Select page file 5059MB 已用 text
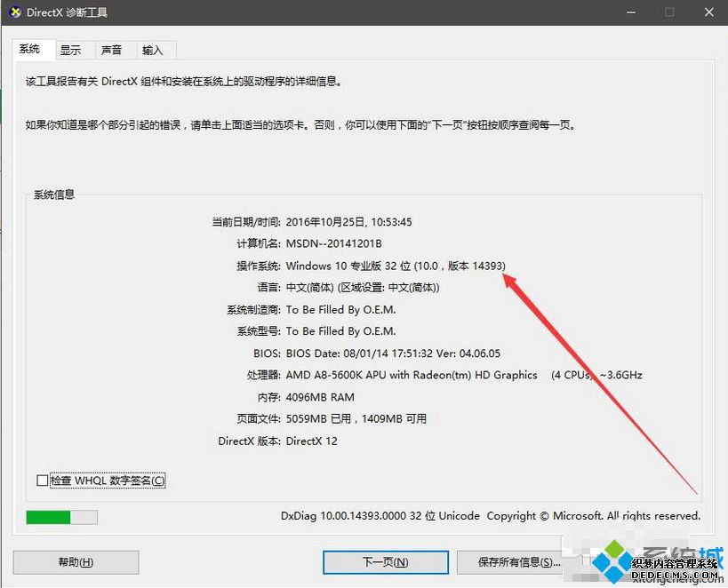This screenshot has width=728, height=588. pyautogui.click(x=356, y=419)
